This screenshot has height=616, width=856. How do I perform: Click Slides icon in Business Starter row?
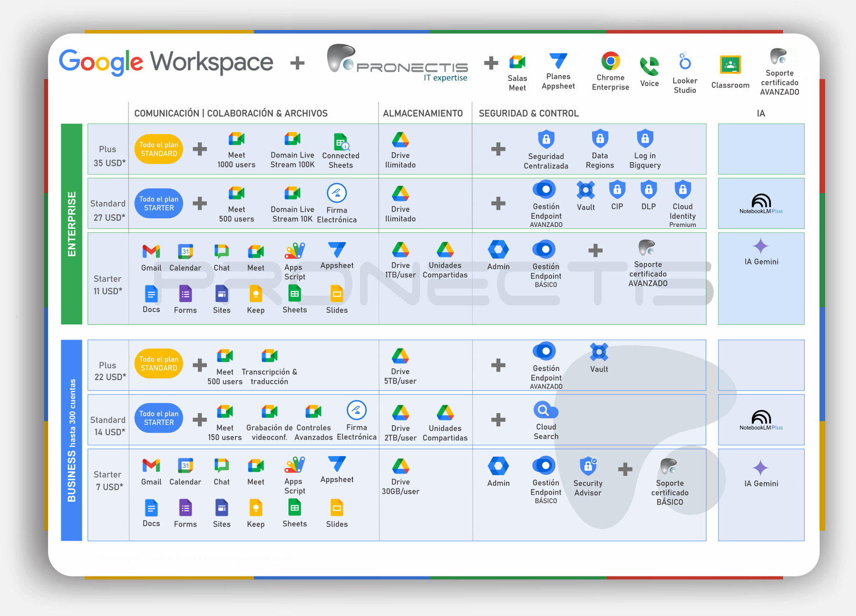tap(337, 508)
